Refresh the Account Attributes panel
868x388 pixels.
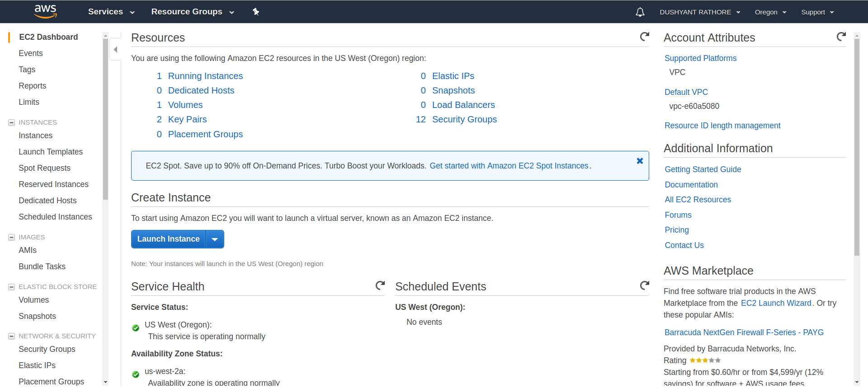tap(841, 37)
